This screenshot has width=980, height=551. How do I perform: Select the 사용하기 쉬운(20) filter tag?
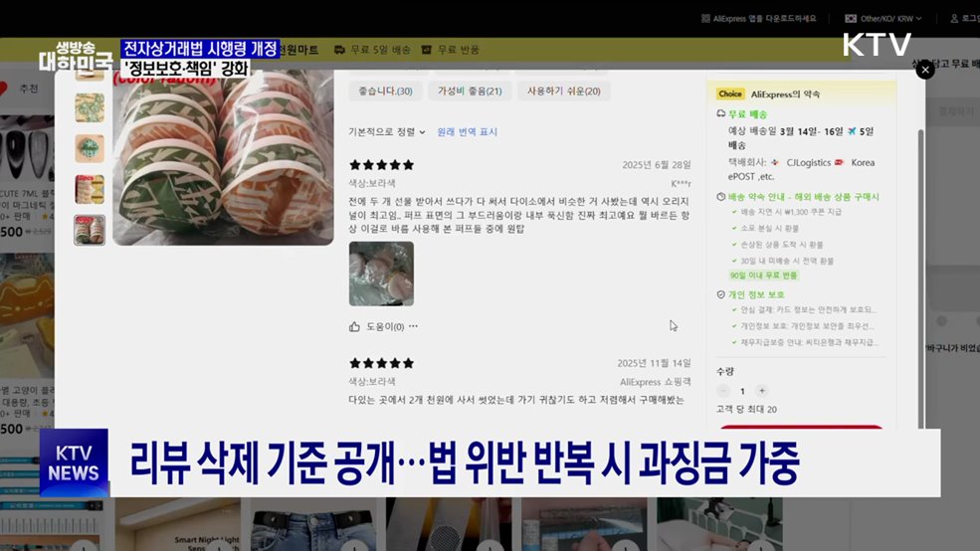(564, 92)
